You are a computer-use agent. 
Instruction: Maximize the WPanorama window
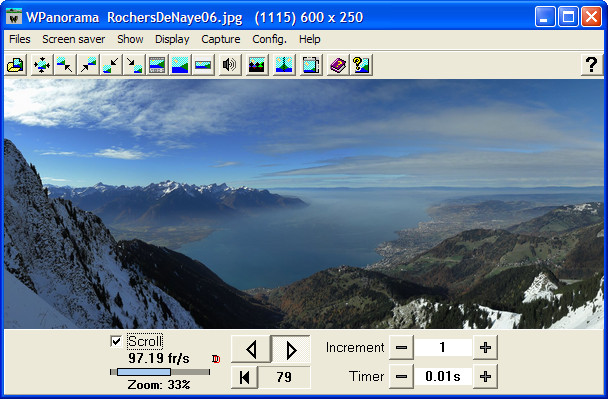pos(568,17)
